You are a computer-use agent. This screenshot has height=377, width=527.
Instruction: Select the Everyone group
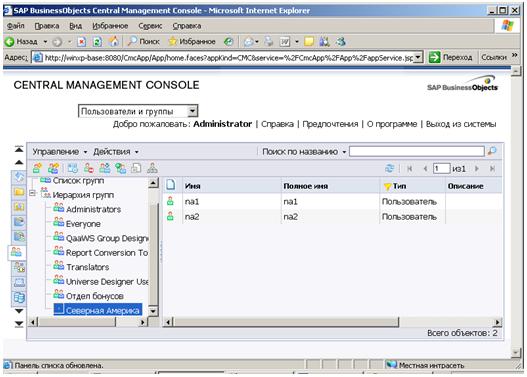[83, 224]
